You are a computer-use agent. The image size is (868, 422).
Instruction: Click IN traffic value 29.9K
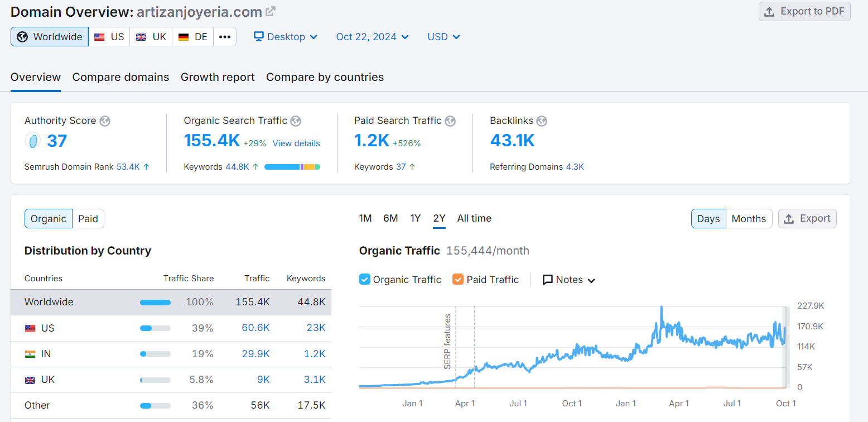click(x=255, y=354)
